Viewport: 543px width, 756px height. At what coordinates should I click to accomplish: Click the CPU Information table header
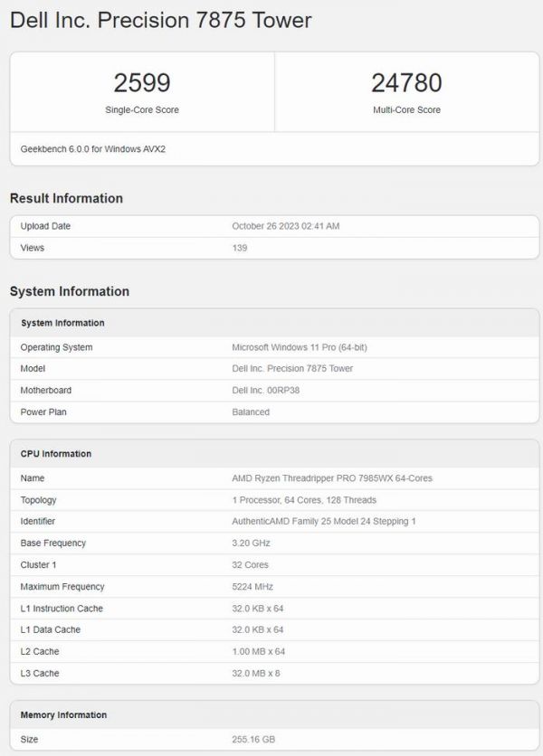(56, 454)
